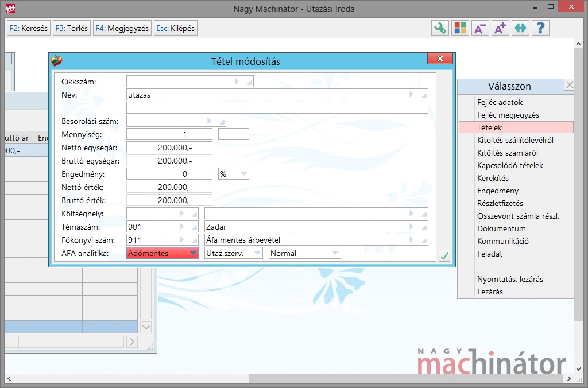Open the Engedmény percent unit dropdown

tap(233, 174)
